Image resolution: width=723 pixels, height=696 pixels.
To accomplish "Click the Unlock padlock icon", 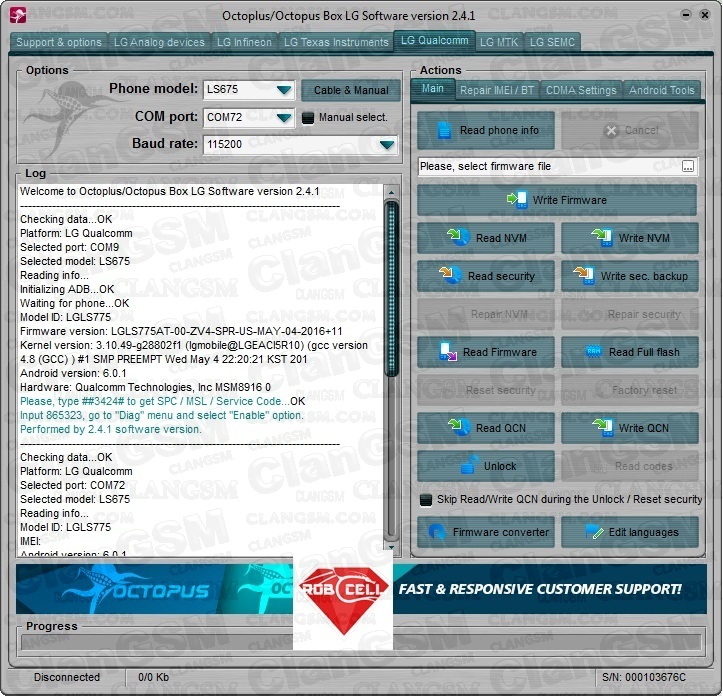I will coord(469,465).
